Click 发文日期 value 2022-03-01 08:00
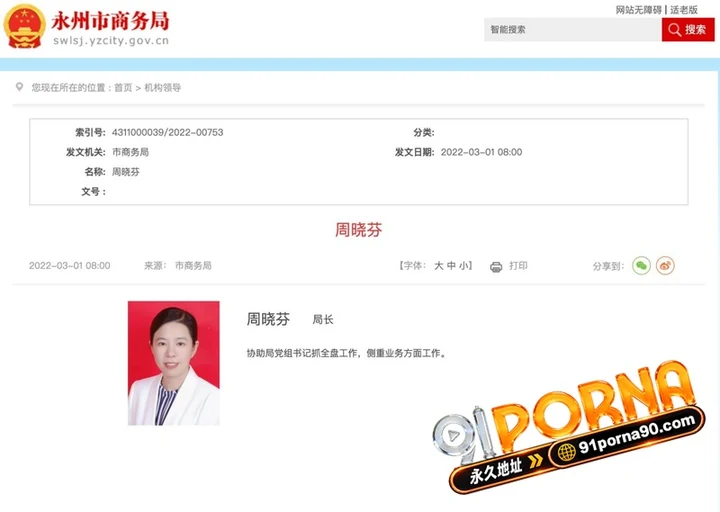The width and height of the screenshot is (720, 512). click(x=481, y=152)
